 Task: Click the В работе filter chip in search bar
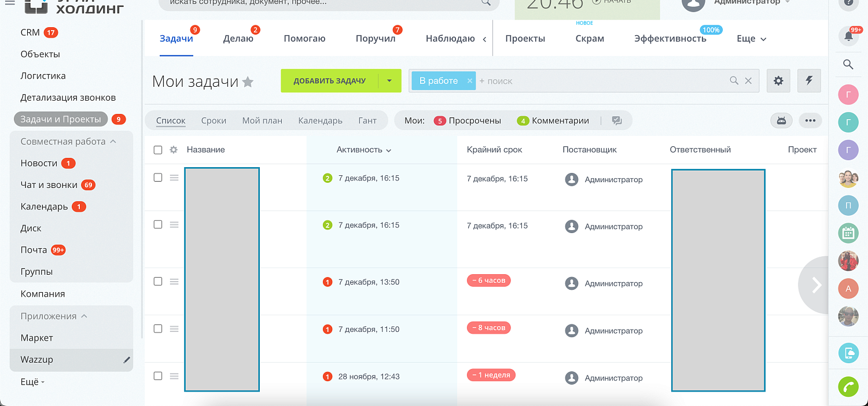click(x=440, y=80)
